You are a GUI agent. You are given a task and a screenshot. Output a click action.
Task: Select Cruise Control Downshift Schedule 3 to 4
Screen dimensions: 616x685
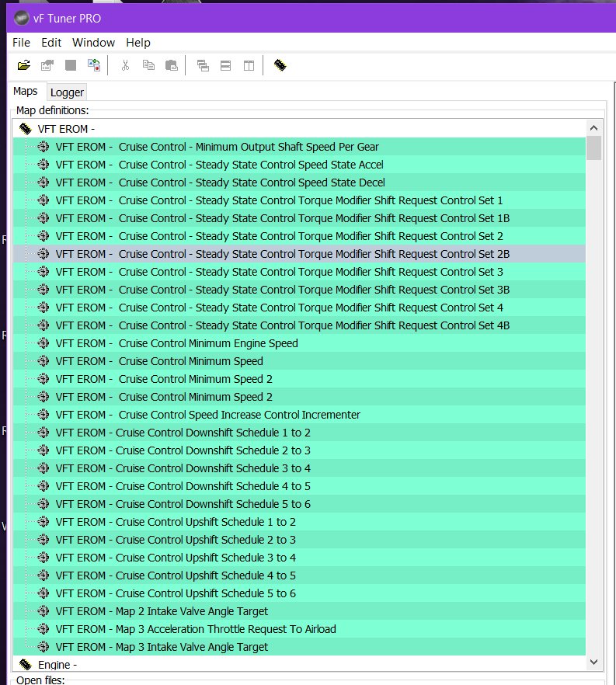(299, 468)
